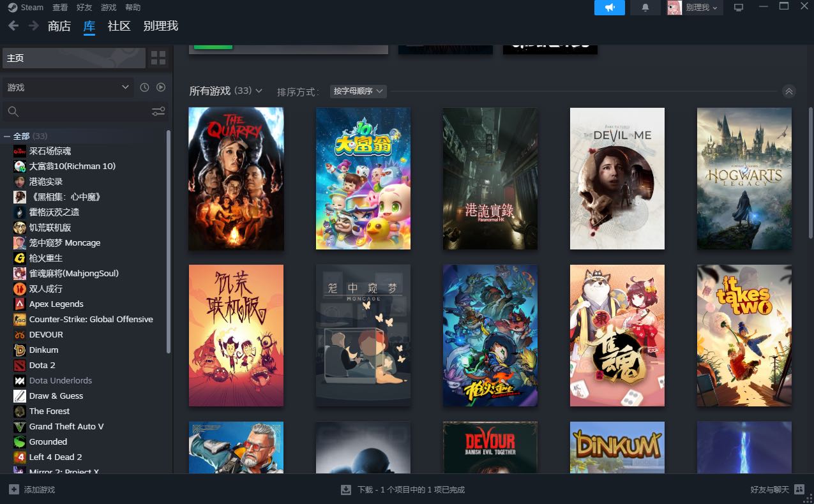Switch to grid collections view icon
Viewport: 814px width, 504px height.
pyautogui.click(x=158, y=59)
